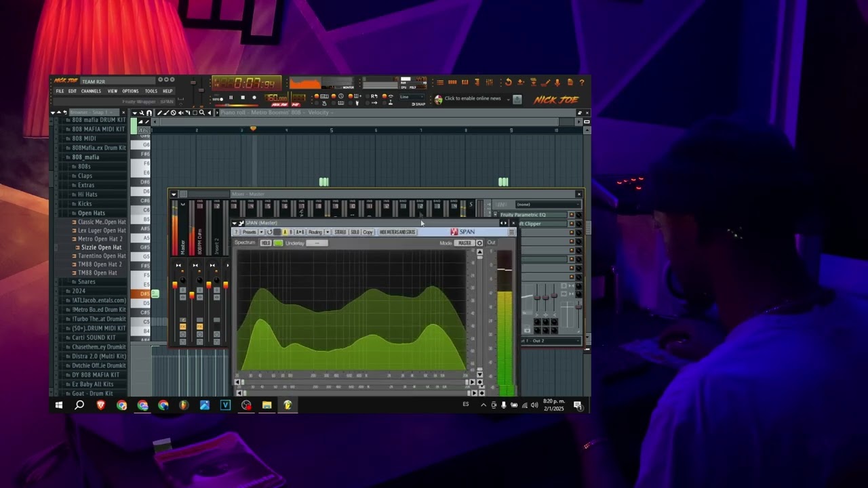Open the HELP menu

167,91
